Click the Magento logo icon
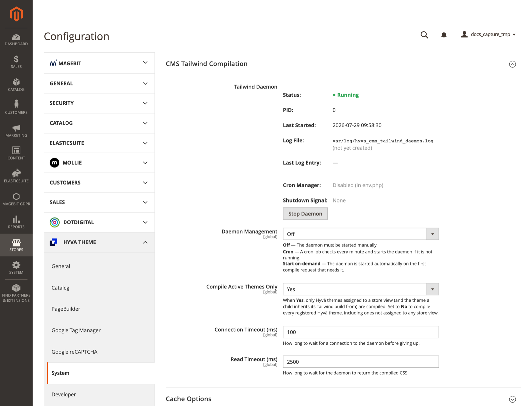Viewport: 532px width, 406px height. pyautogui.click(x=16, y=14)
